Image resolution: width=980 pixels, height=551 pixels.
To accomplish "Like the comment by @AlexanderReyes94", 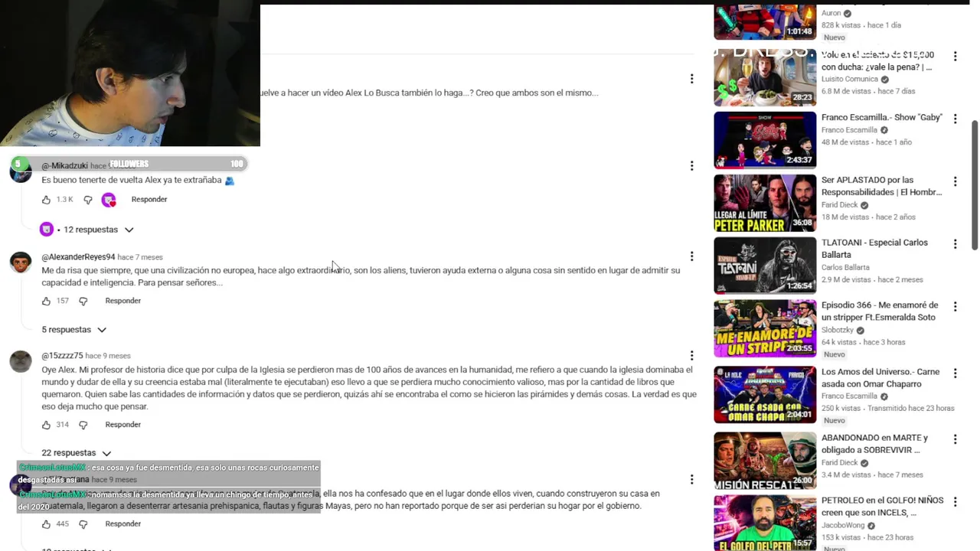I will pos(46,302).
